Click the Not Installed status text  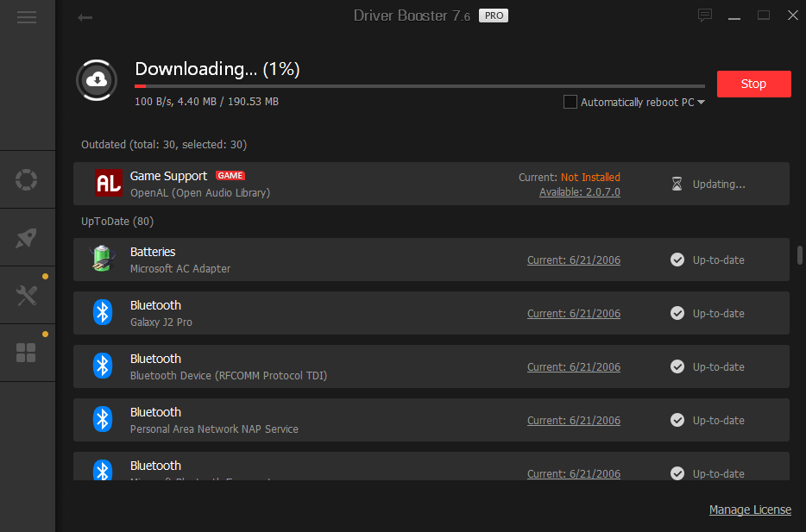click(x=590, y=177)
